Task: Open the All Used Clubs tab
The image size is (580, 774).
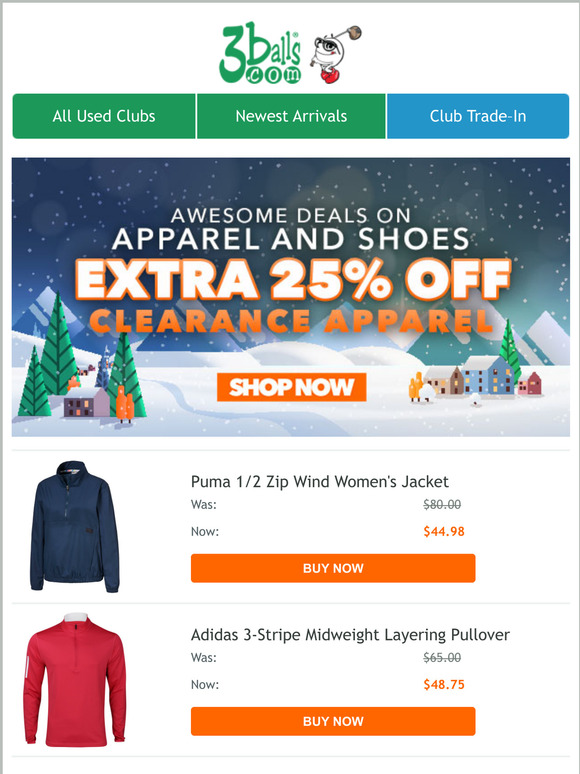Action: point(104,116)
